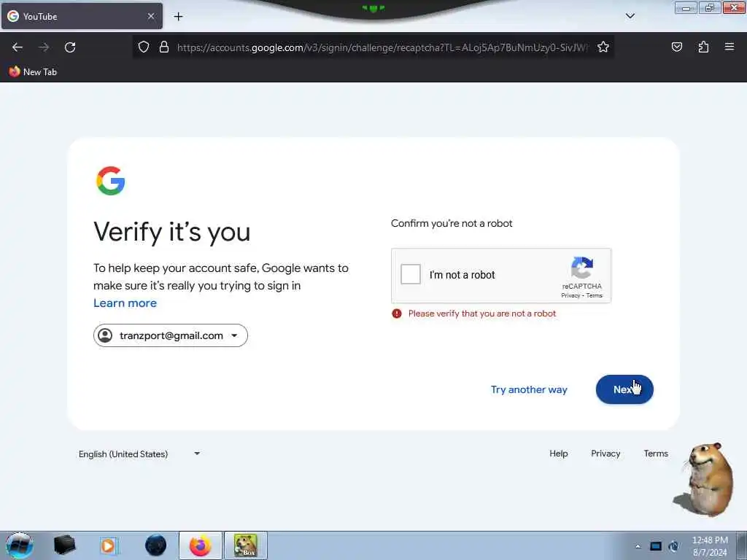This screenshot has width=747, height=560.
Task: Click the Google G logo
Action: (111, 181)
